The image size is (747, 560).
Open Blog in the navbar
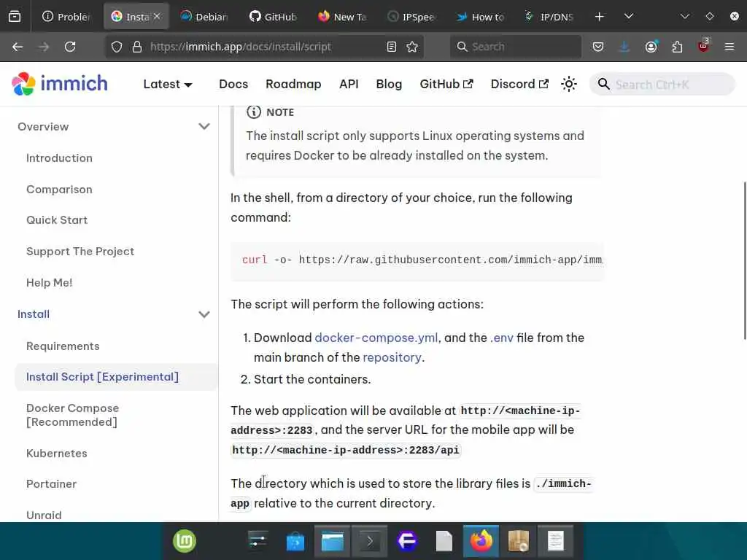click(x=389, y=84)
